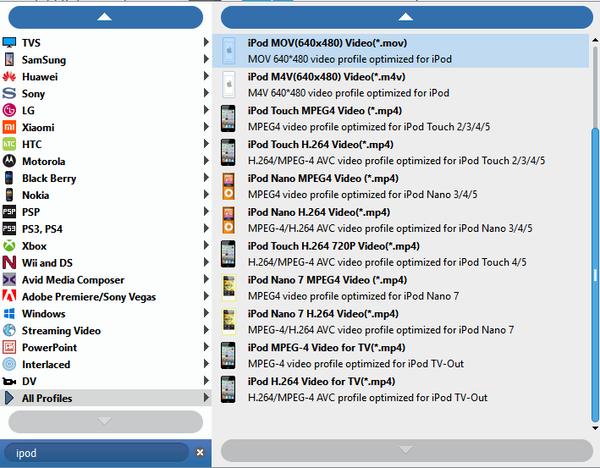Select iPod M4V(640x480) Video(*.m4v) profile
Viewport: 600px width, 468px height.
pyautogui.click(x=401, y=85)
